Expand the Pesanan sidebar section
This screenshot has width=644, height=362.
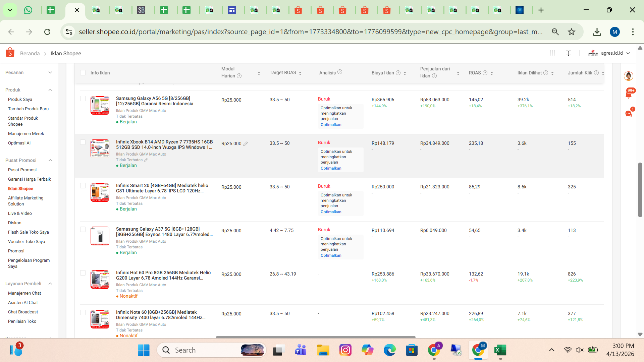pyautogui.click(x=50, y=72)
